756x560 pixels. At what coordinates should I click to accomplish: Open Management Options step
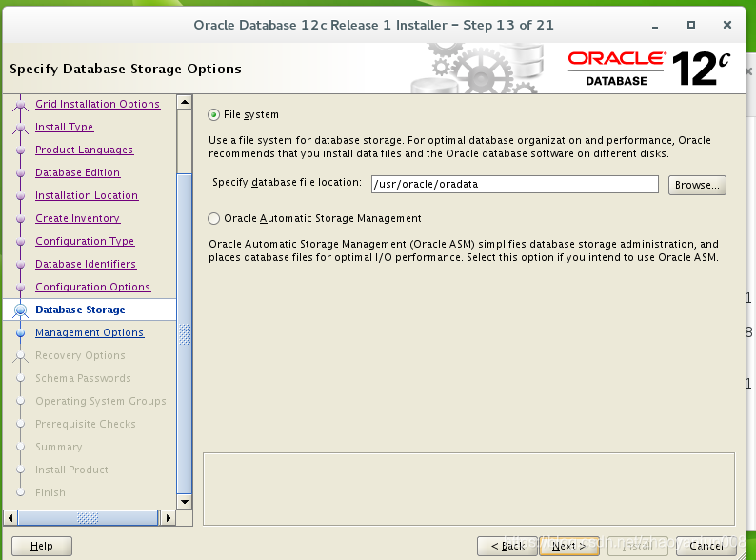90,332
